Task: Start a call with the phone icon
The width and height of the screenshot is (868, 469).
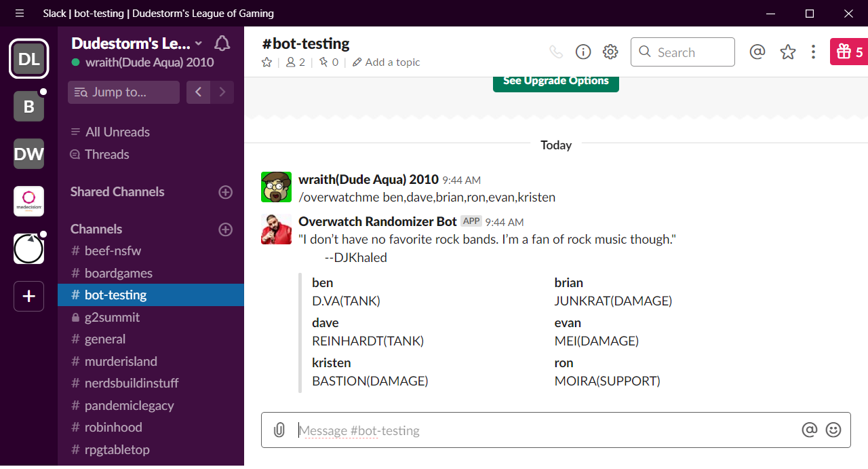Action: [555, 52]
